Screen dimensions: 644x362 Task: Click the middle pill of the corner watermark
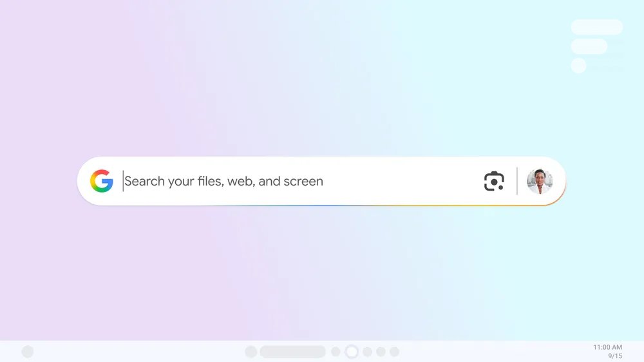pos(589,46)
